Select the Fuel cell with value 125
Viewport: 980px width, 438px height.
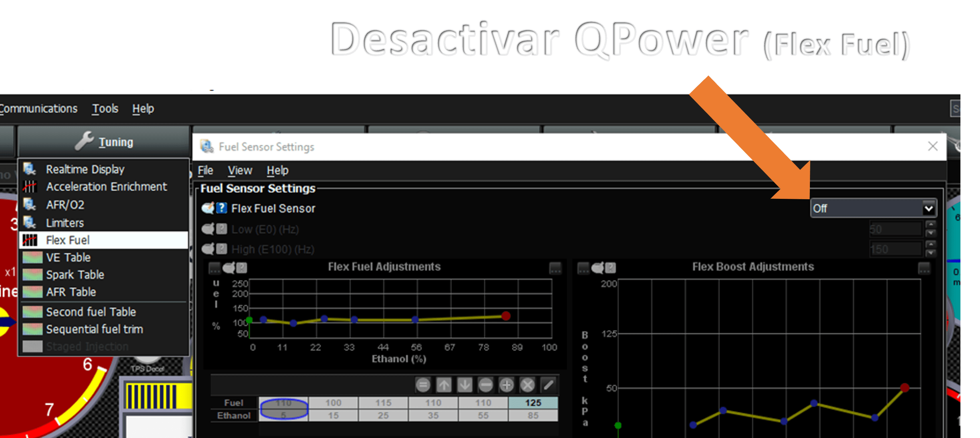(533, 402)
